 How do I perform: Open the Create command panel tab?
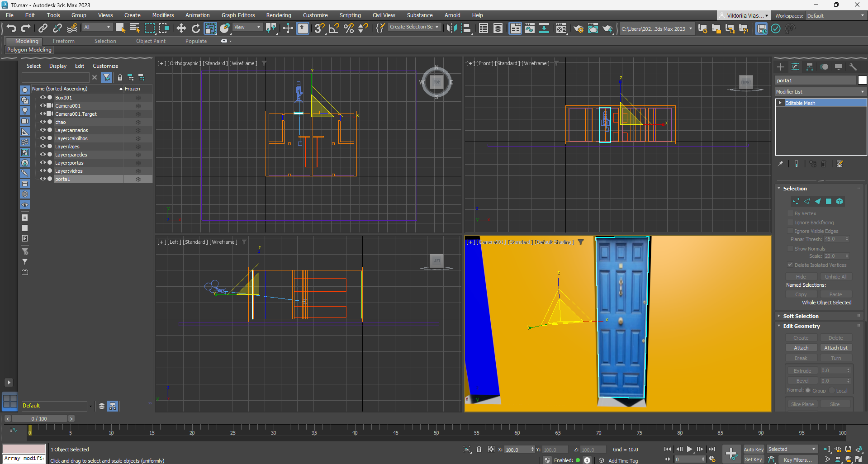click(781, 67)
